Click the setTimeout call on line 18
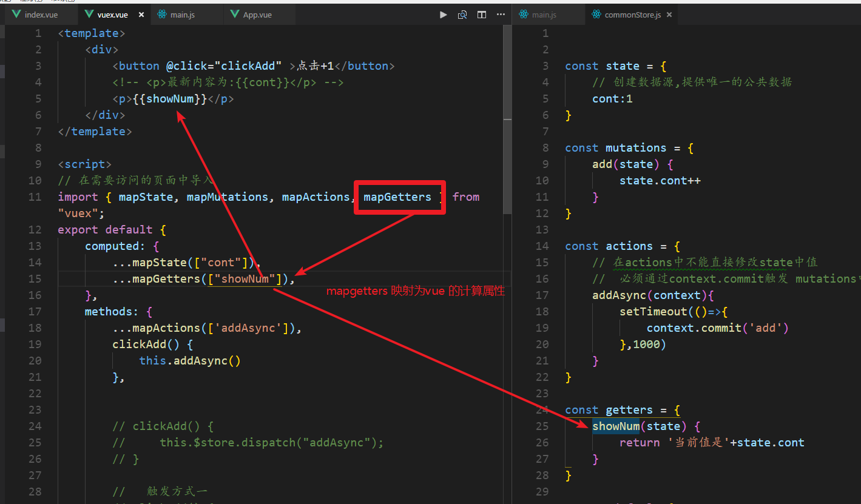The width and height of the screenshot is (861, 504). click(x=674, y=312)
